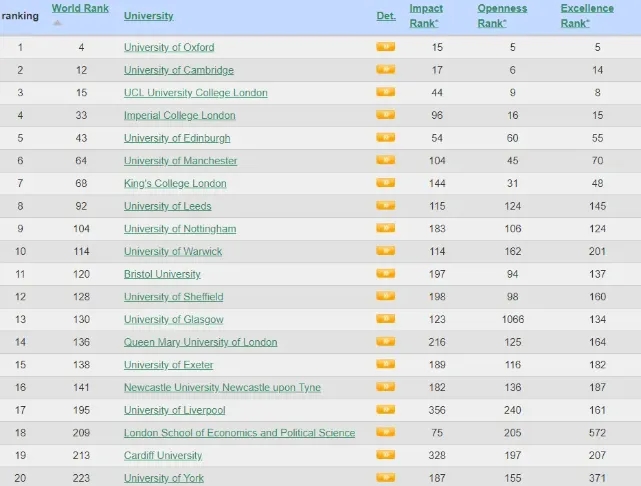Image resolution: width=641 pixels, height=486 pixels.
Task: Open University of Warwick link
Action: [x=173, y=251]
